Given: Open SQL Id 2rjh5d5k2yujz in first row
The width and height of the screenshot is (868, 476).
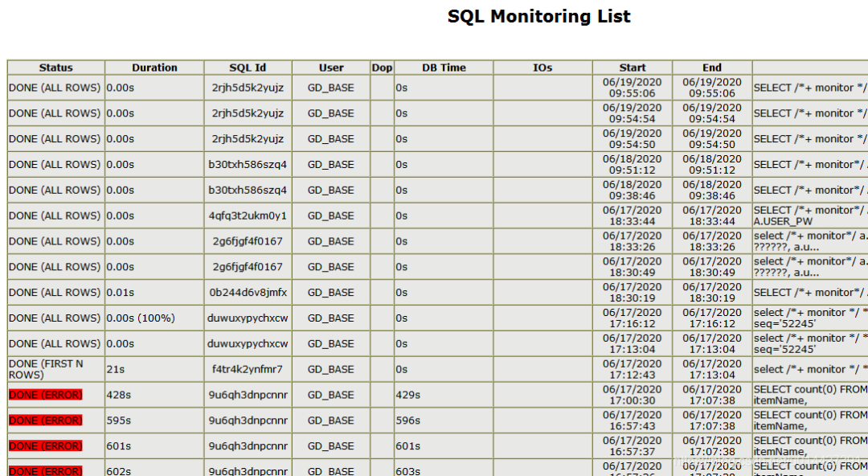Looking at the screenshot, I should point(249,88).
